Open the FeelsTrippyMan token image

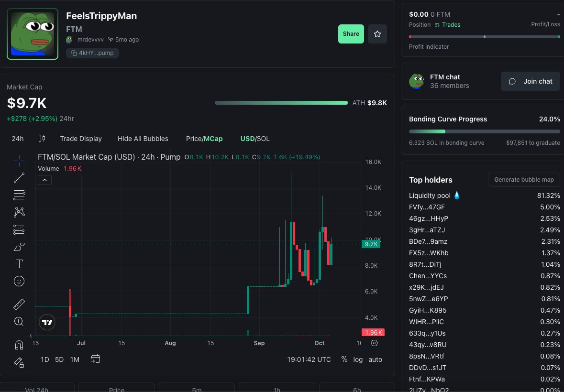tap(33, 34)
